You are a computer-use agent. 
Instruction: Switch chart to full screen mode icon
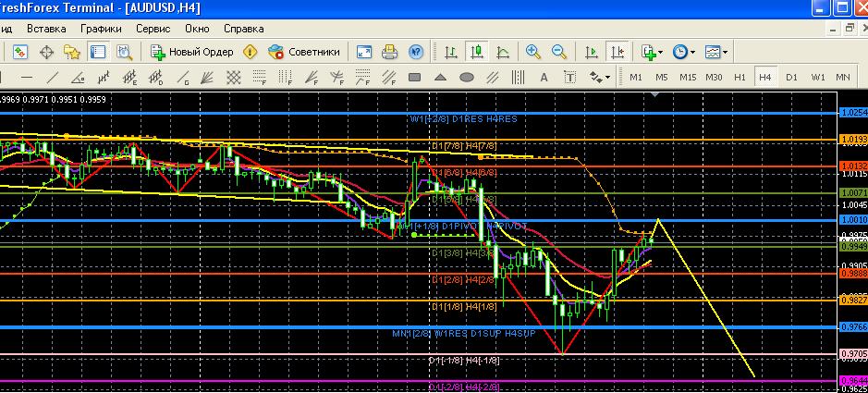(363, 52)
